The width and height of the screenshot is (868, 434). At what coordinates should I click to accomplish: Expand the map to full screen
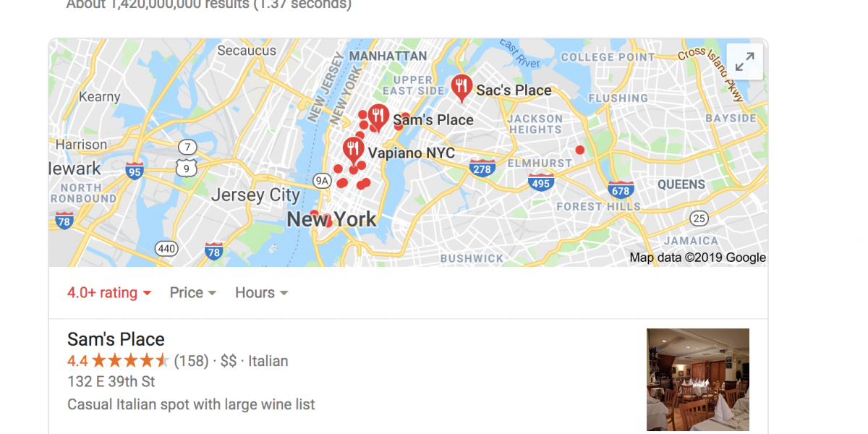pyautogui.click(x=744, y=62)
